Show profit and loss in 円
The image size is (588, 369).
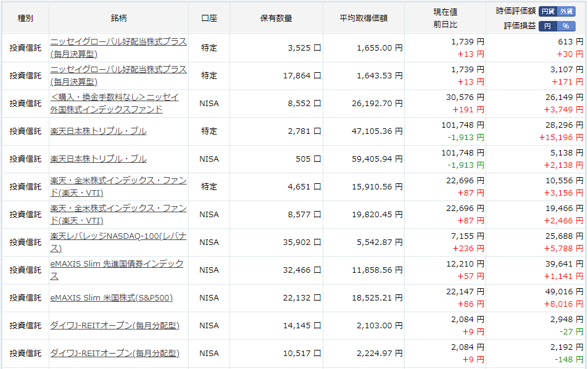[x=548, y=26]
